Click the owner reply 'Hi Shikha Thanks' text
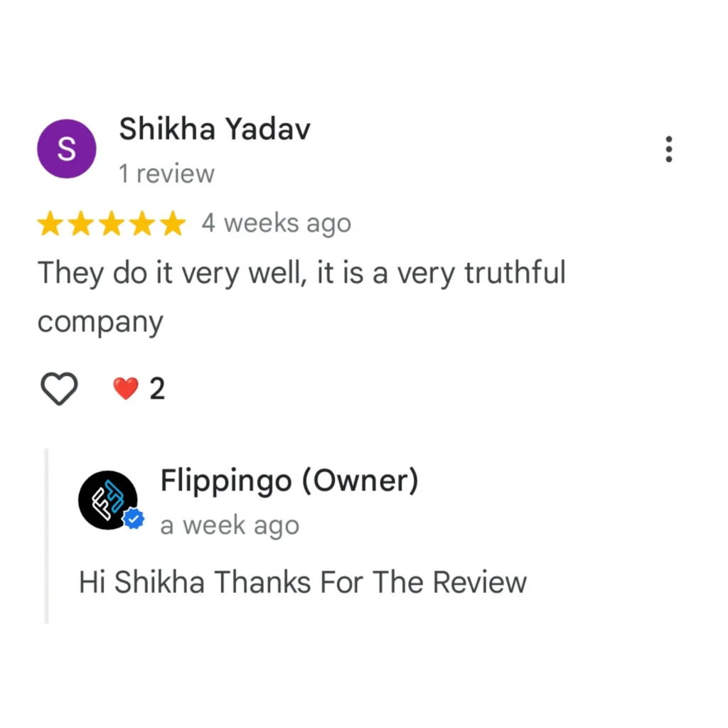 pyautogui.click(x=303, y=582)
